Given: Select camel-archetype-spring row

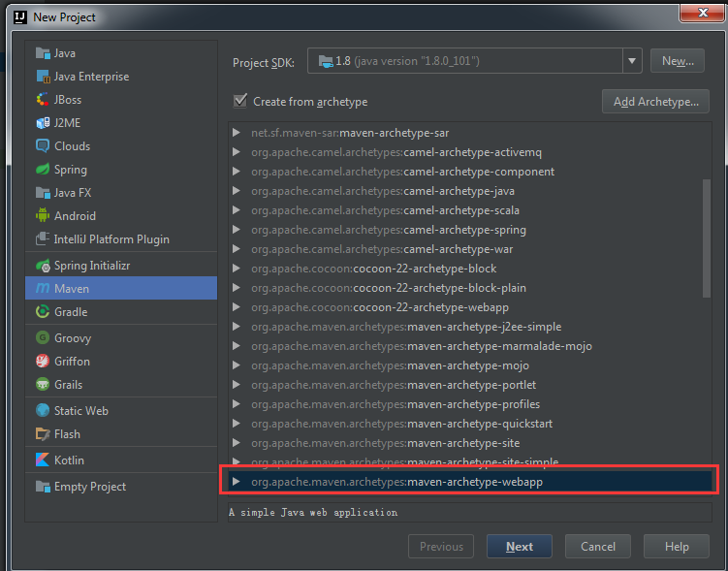Looking at the screenshot, I should click(x=470, y=230).
